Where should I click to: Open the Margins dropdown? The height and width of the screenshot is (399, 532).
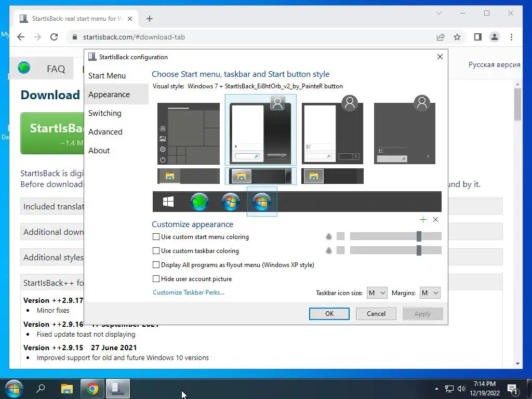pos(430,293)
